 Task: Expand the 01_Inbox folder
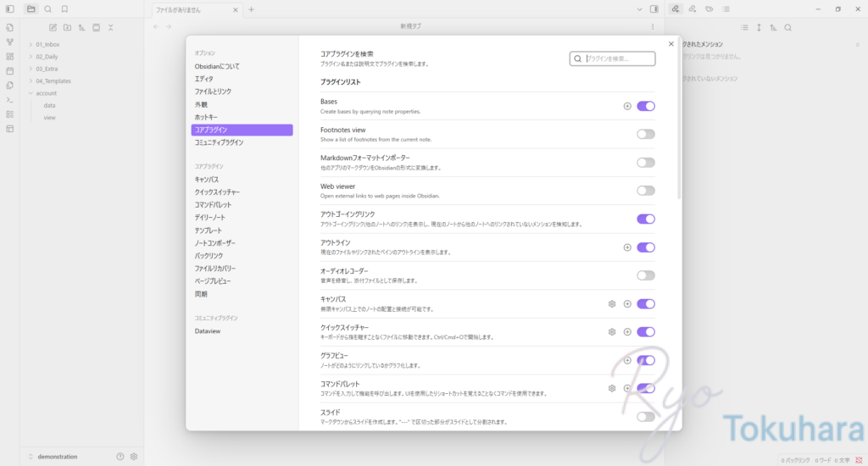coord(47,44)
